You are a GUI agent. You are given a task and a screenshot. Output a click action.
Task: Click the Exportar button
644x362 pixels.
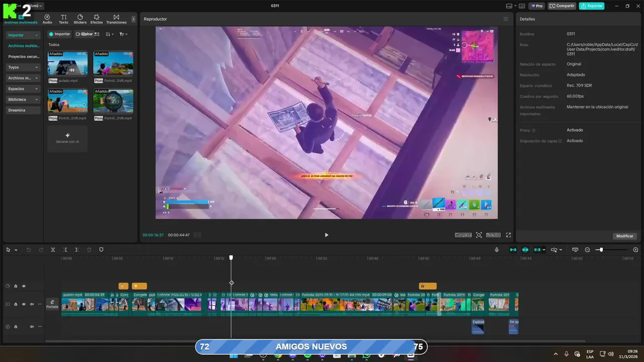[x=592, y=6]
